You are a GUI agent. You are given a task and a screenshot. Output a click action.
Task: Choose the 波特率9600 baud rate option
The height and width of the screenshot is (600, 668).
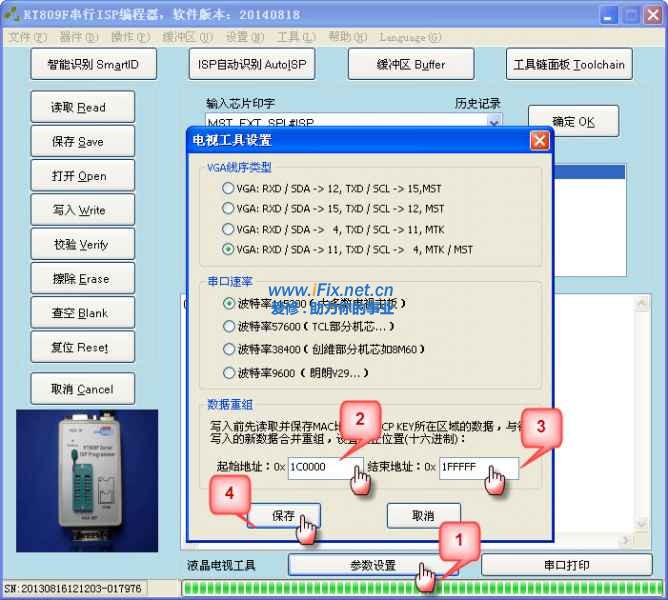pyautogui.click(x=229, y=373)
